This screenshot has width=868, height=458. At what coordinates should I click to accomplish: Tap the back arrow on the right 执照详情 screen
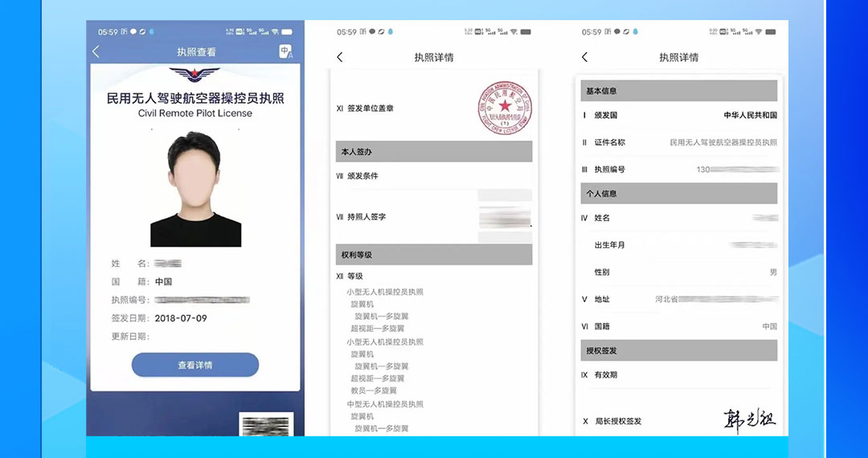click(584, 57)
